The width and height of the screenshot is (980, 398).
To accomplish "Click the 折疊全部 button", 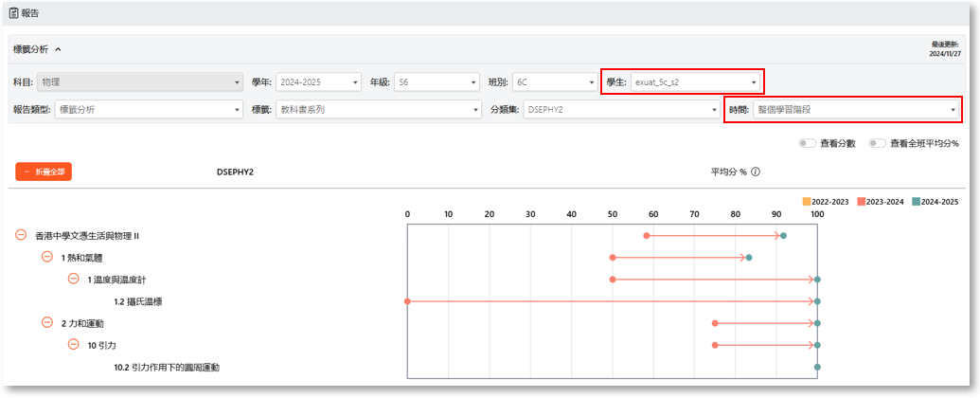I will coord(44,172).
